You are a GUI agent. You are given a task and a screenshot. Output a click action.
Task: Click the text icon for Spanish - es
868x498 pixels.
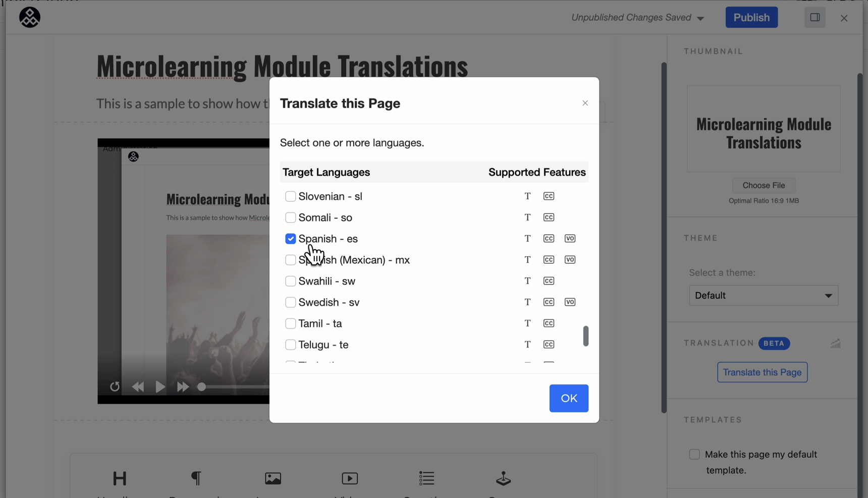[527, 239]
